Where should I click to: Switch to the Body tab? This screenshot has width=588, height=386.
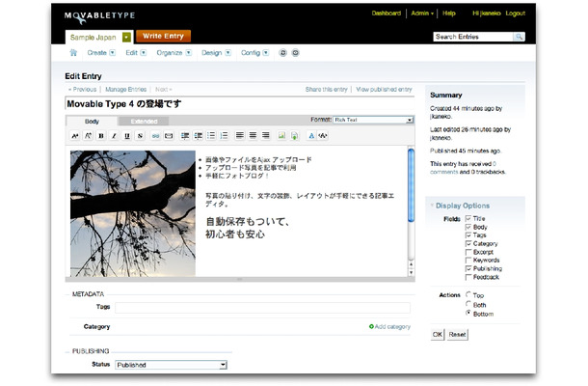pos(92,122)
